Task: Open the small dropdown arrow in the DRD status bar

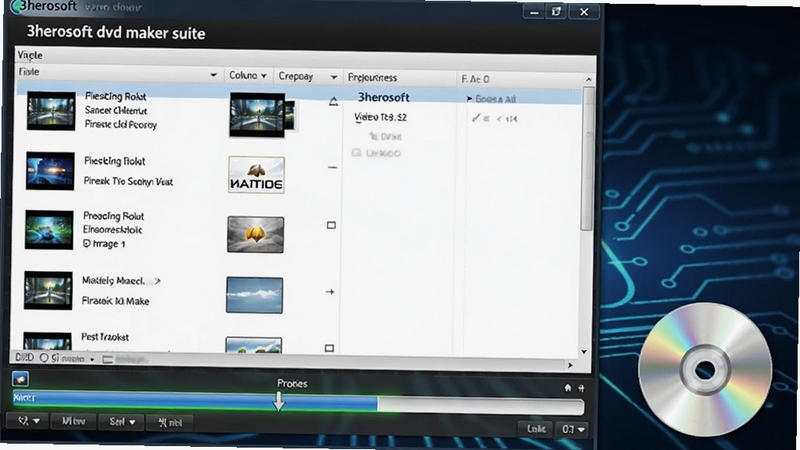Action: pos(92,359)
